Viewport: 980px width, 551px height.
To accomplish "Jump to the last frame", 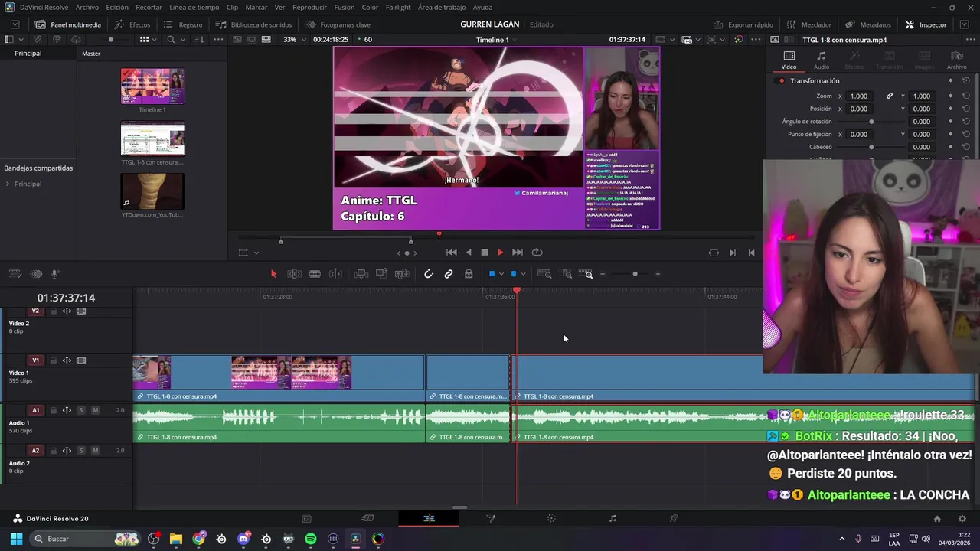I will pos(518,253).
